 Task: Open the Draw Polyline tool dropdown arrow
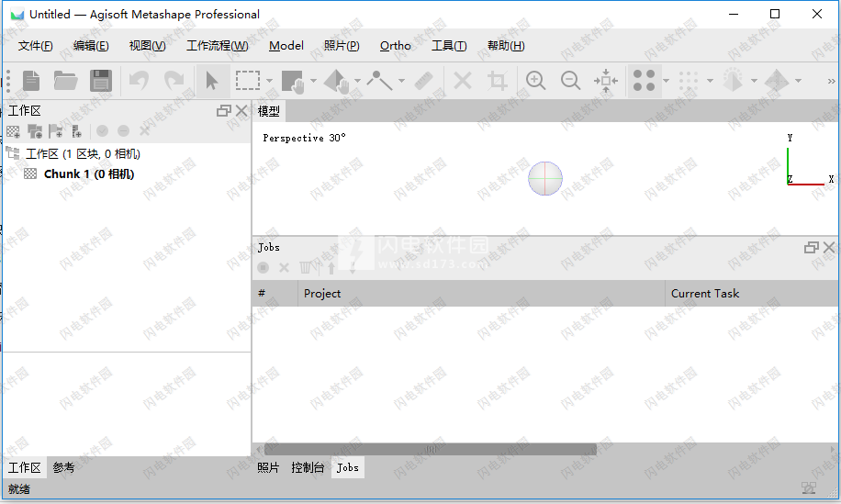click(401, 81)
